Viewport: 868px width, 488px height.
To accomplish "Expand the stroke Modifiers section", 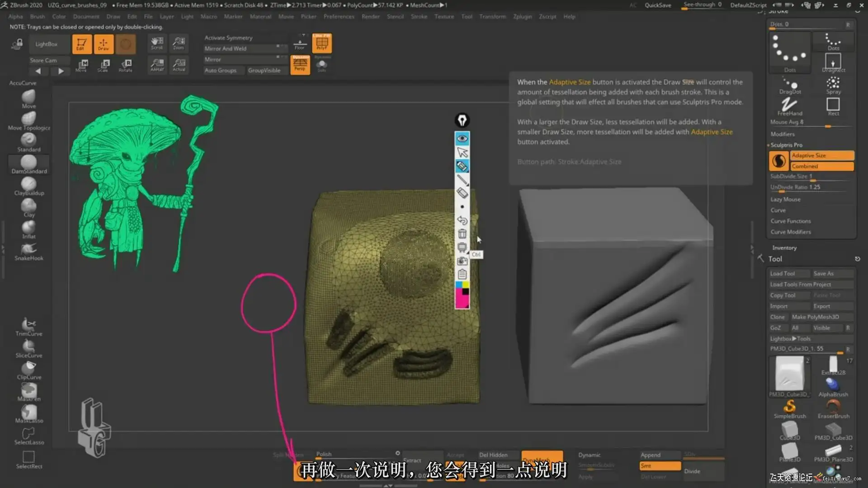I will tap(782, 134).
